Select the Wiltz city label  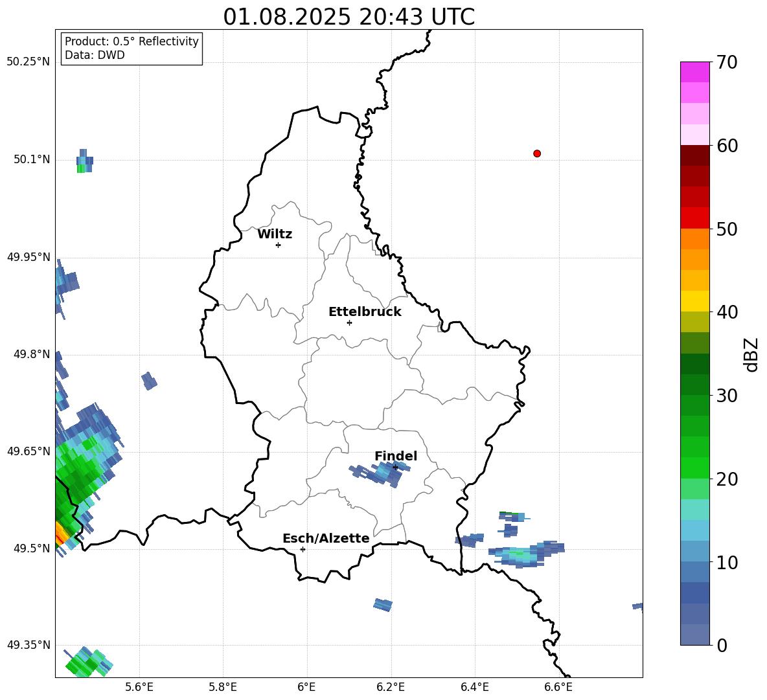275,234
